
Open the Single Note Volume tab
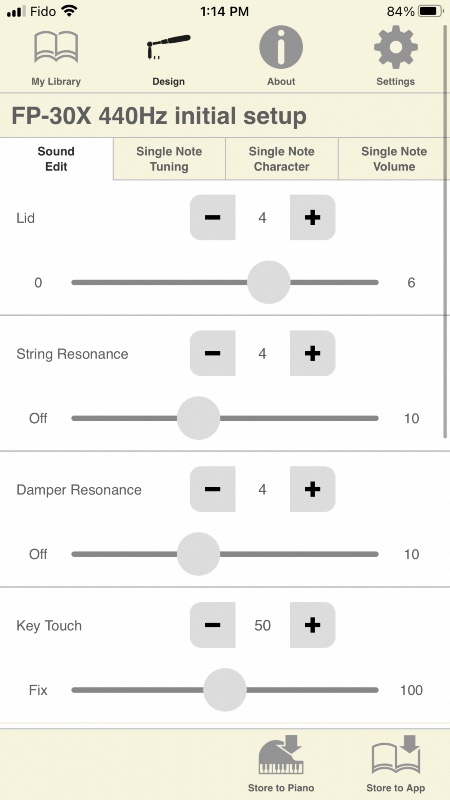click(x=394, y=159)
